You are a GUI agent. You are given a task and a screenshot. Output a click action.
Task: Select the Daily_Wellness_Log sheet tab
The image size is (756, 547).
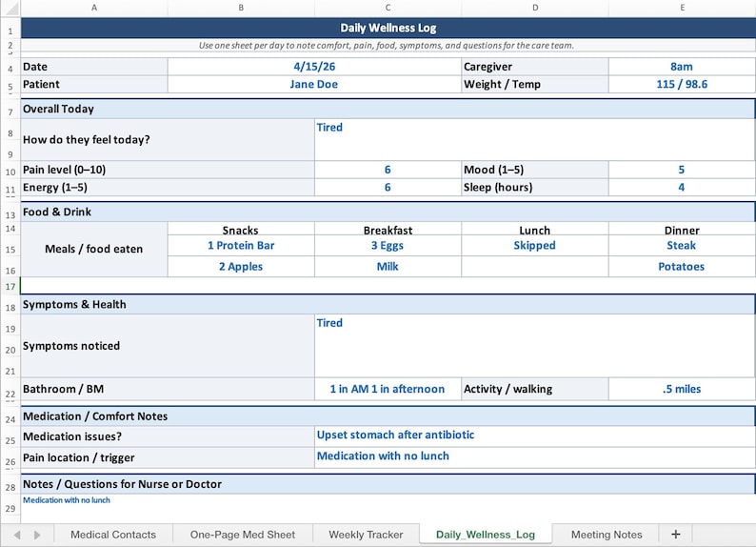(486, 535)
